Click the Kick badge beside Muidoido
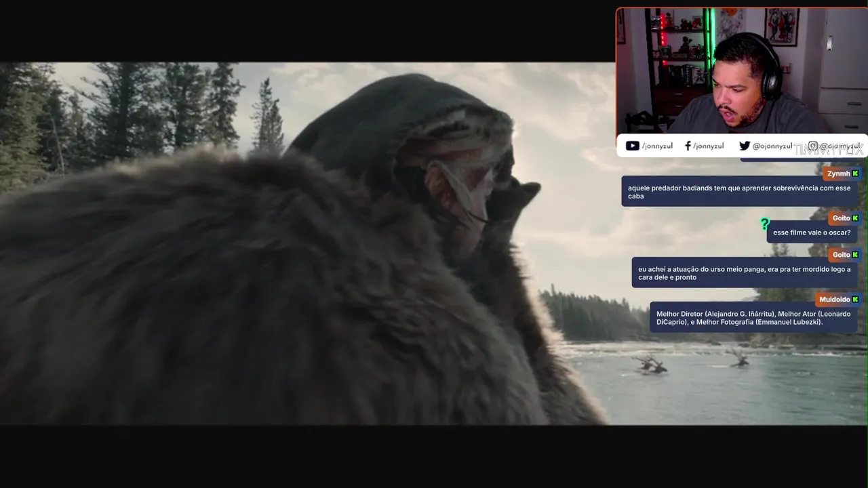The image size is (868, 488). pyautogui.click(x=855, y=299)
